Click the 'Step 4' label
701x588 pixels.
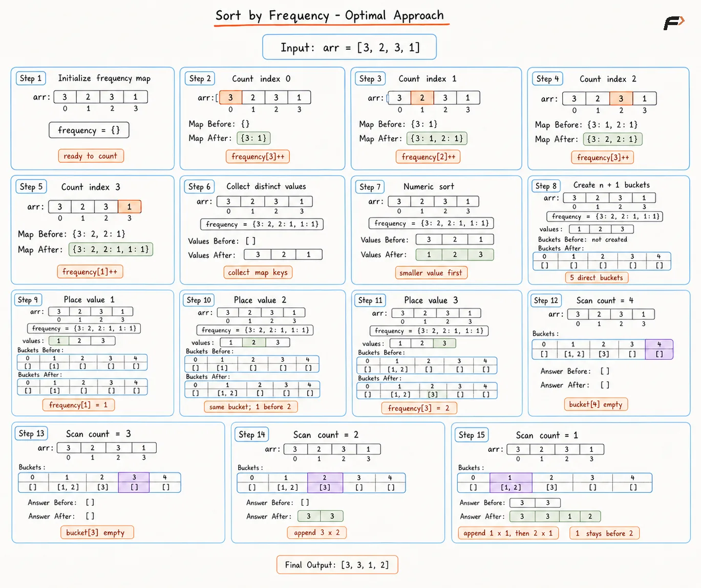point(548,78)
